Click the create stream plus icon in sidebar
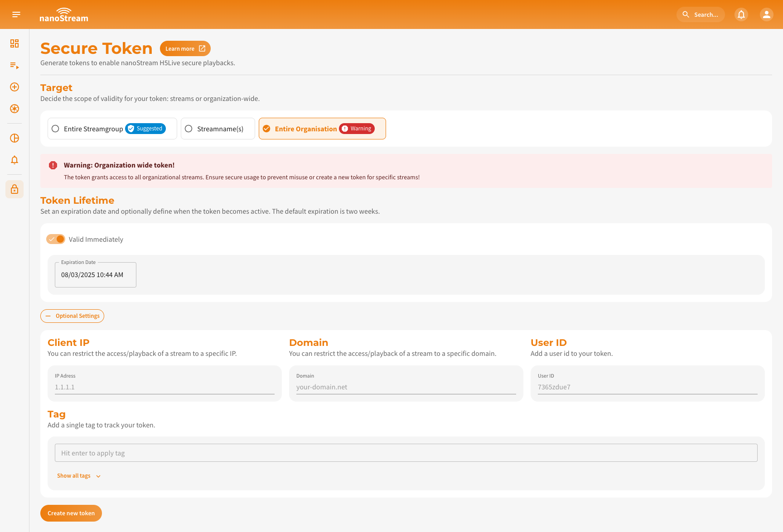 point(14,87)
